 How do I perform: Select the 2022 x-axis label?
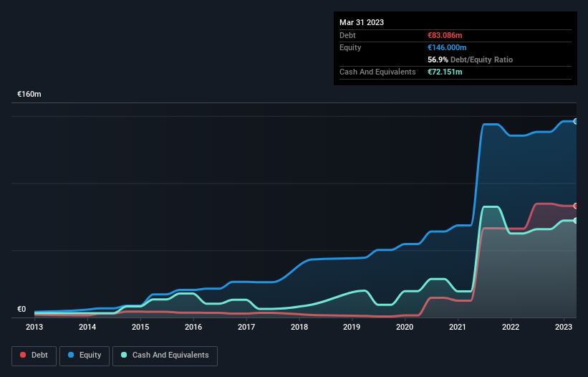coord(511,328)
